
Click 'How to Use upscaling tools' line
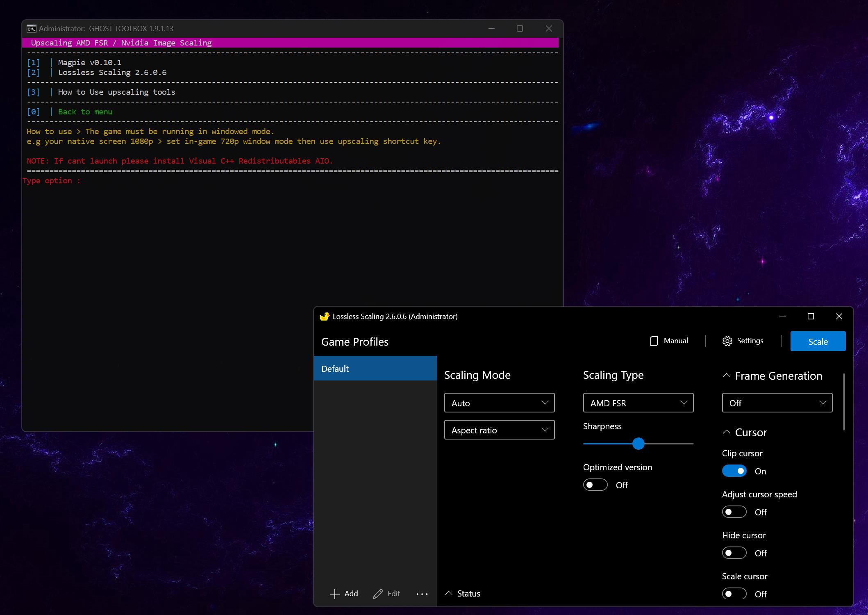(x=117, y=92)
